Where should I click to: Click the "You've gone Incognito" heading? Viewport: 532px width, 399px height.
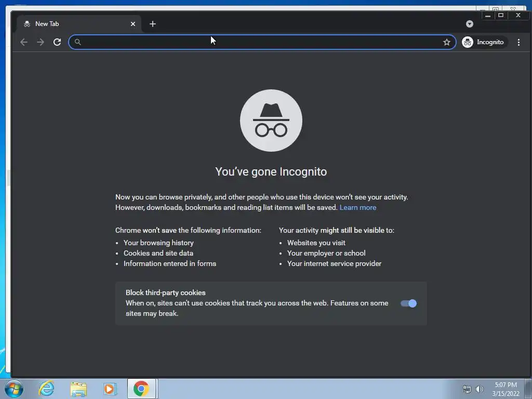point(271,171)
